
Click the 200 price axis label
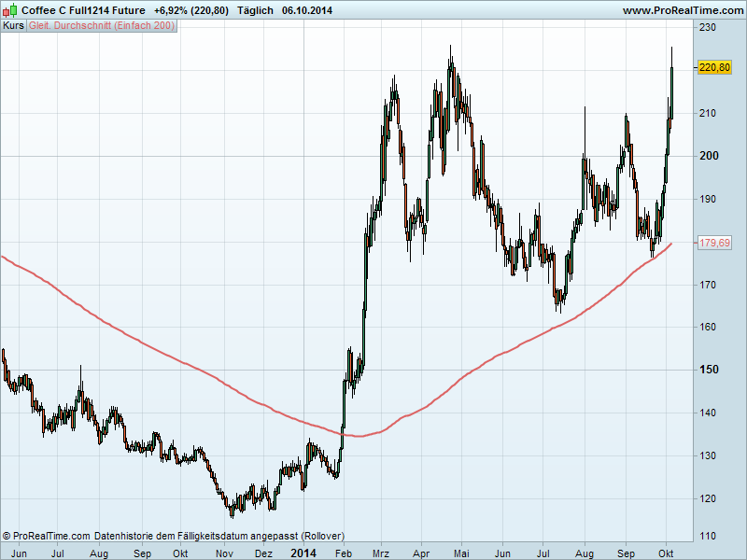point(709,156)
